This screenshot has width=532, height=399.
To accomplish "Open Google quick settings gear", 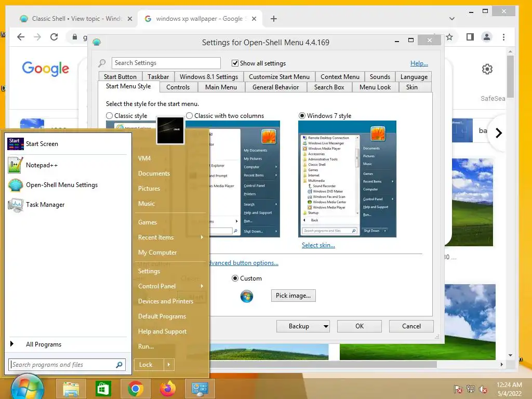I will [x=487, y=69].
